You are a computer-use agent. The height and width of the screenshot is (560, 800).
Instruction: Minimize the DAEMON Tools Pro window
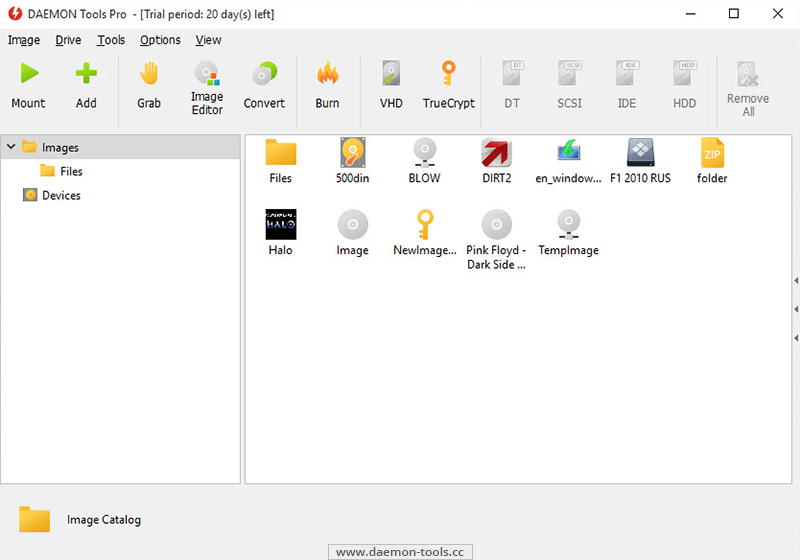[x=691, y=14]
